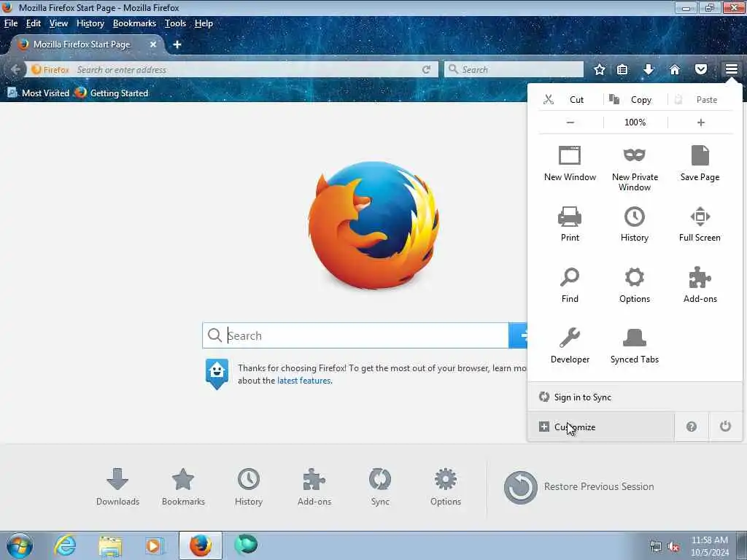Viewport: 747px width, 560px height.
Task: Click the muted volume tray icon
Action: pos(673,547)
